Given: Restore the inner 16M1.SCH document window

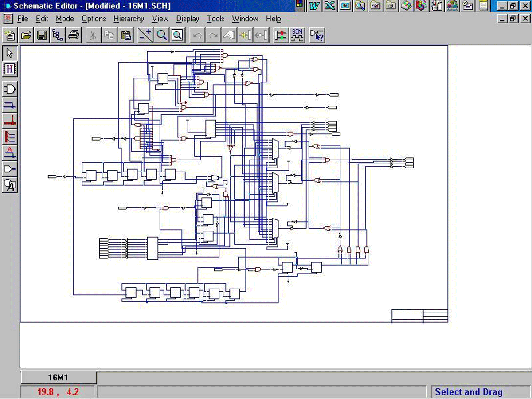Looking at the screenshot, I should coord(513,19).
